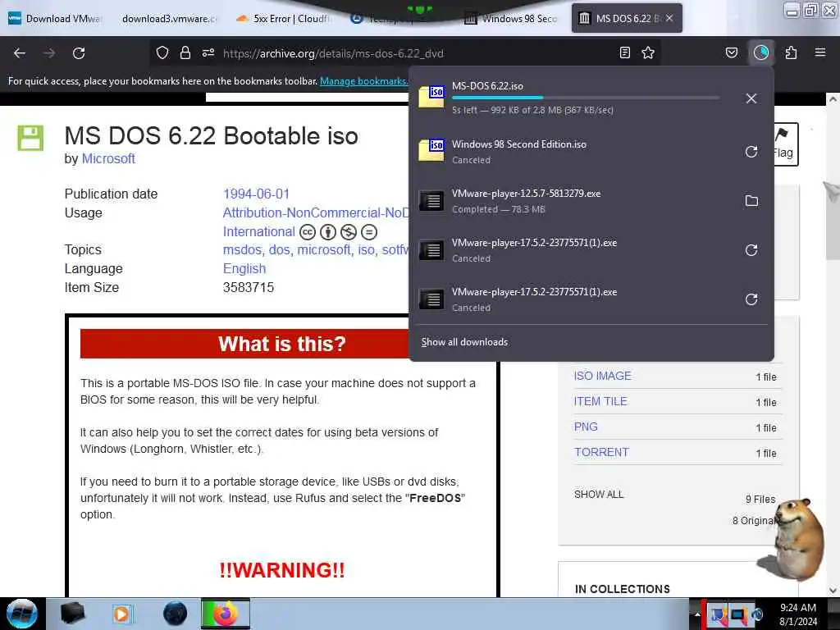Image resolution: width=840 pixels, height=630 pixels.
Task: Click VMware-player-12.5.7-5813279.exe file icon
Action: tap(431, 201)
